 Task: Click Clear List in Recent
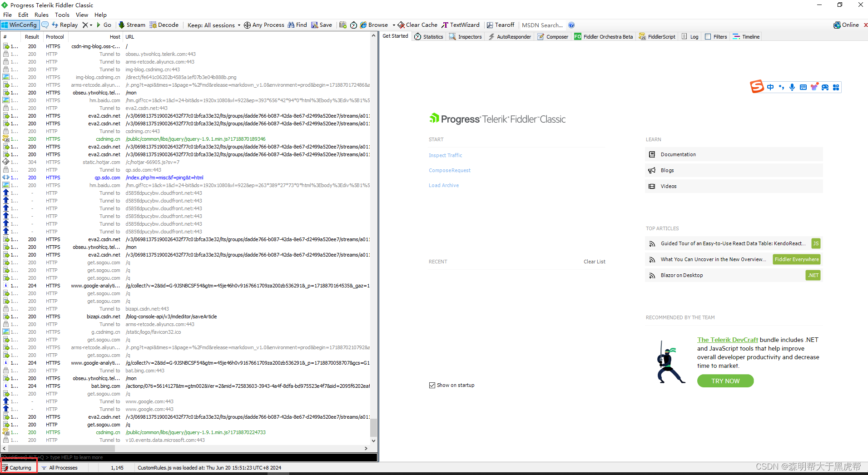pos(594,262)
